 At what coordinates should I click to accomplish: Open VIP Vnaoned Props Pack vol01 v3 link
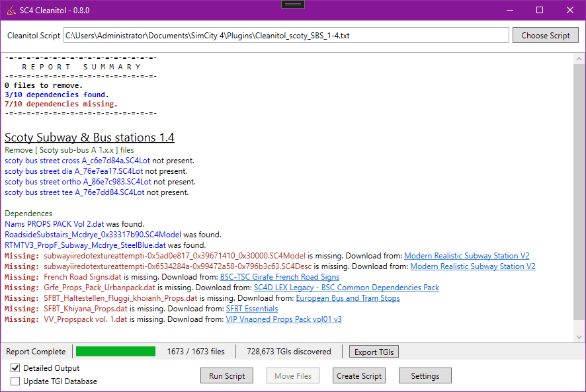point(284,319)
